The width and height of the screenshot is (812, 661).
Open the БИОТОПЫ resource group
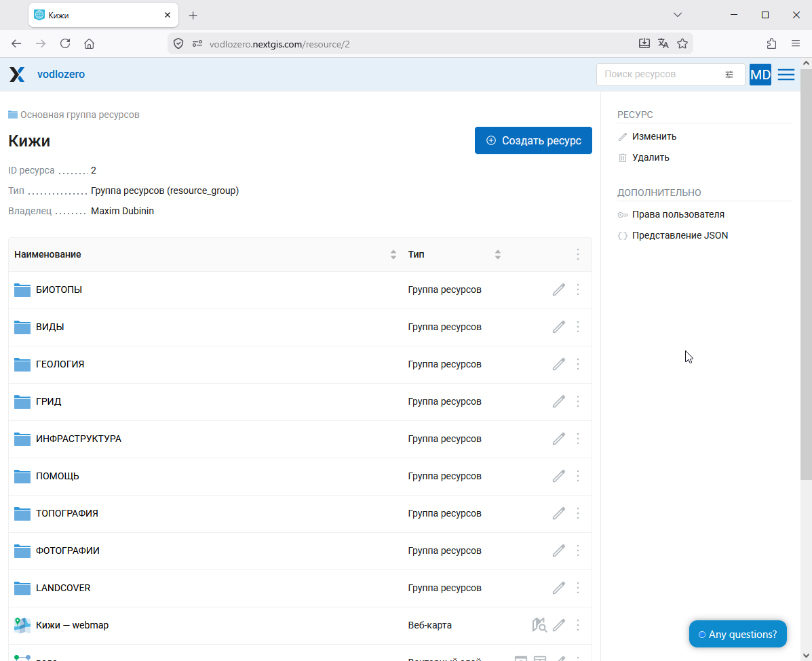[x=59, y=290]
